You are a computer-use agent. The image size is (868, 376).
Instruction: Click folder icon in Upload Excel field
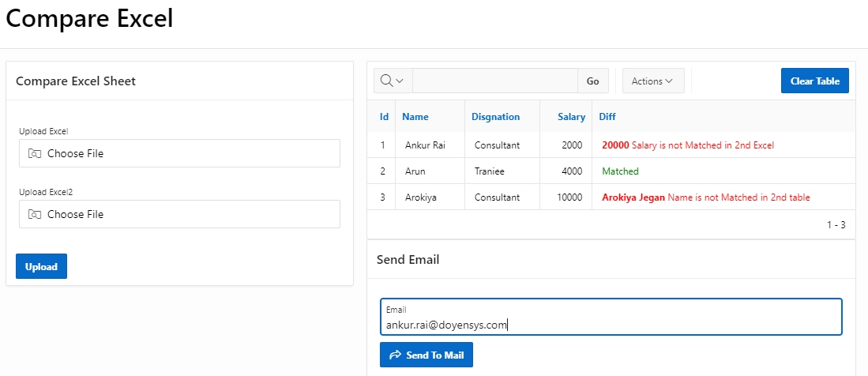(35, 153)
